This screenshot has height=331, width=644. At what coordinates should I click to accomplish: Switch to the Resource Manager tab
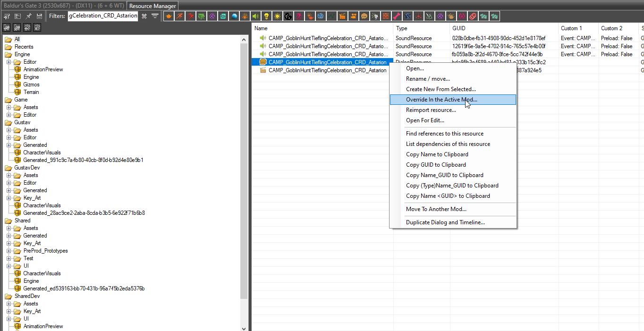(x=153, y=6)
